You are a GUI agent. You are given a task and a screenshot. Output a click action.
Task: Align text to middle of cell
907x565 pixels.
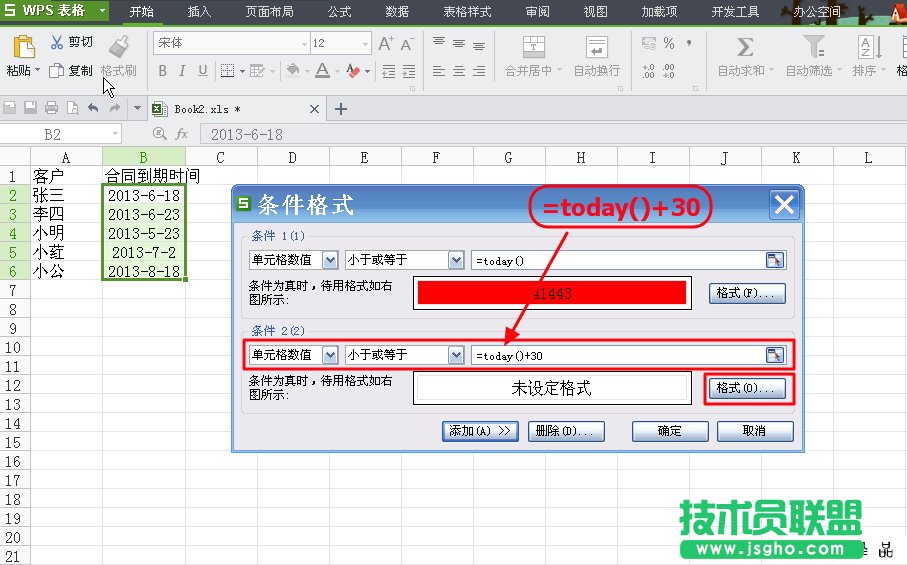459,43
